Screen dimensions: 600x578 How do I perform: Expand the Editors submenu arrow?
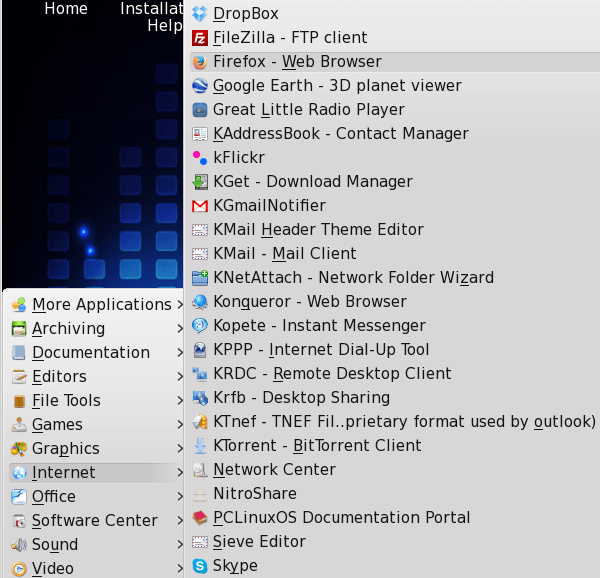click(179, 377)
